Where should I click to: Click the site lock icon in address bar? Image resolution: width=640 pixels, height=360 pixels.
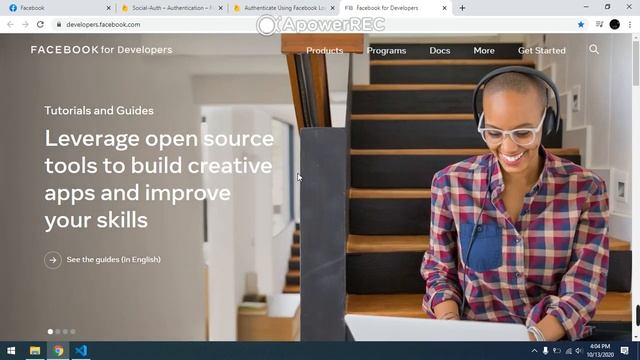(59, 24)
